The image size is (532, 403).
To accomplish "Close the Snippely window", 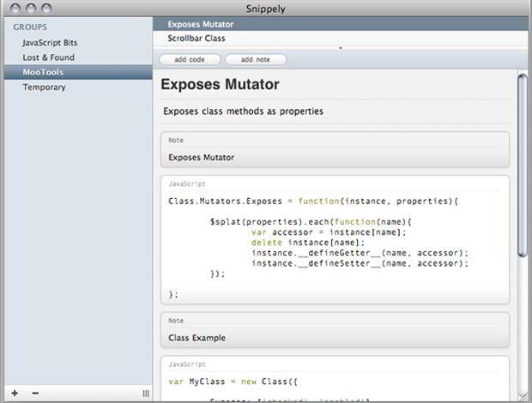I will [x=12, y=8].
